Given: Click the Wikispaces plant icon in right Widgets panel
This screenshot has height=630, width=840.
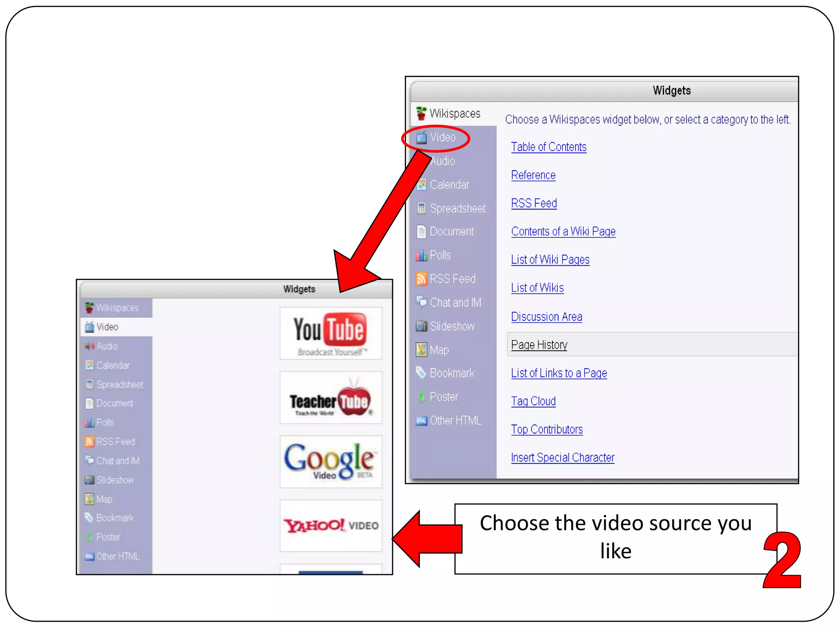Looking at the screenshot, I should [x=421, y=113].
